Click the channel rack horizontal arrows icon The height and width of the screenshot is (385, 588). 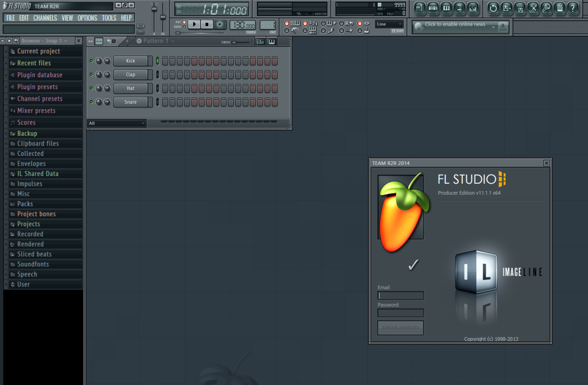coord(91,41)
